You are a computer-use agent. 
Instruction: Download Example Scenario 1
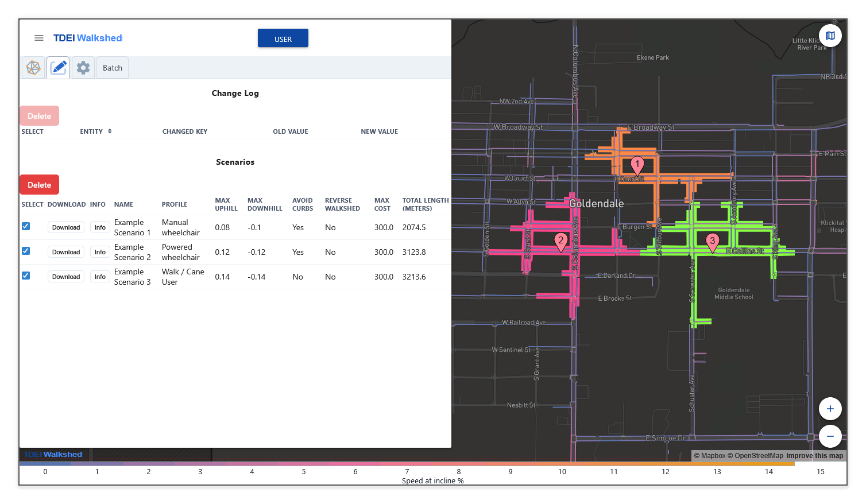tap(66, 227)
